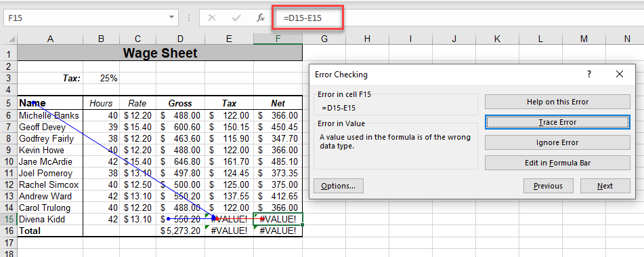Image resolution: width=644 pixels, height=257 pixels.
Task: Click the 161.70 tax cell
Action: pos(229,161)
